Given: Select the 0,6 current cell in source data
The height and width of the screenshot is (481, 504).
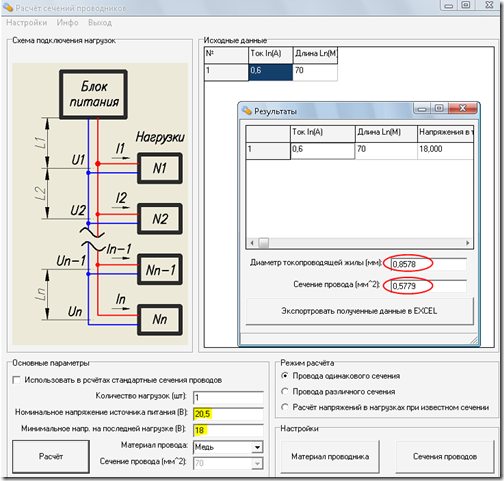Looking at the screenshot, I should point(270,72).
